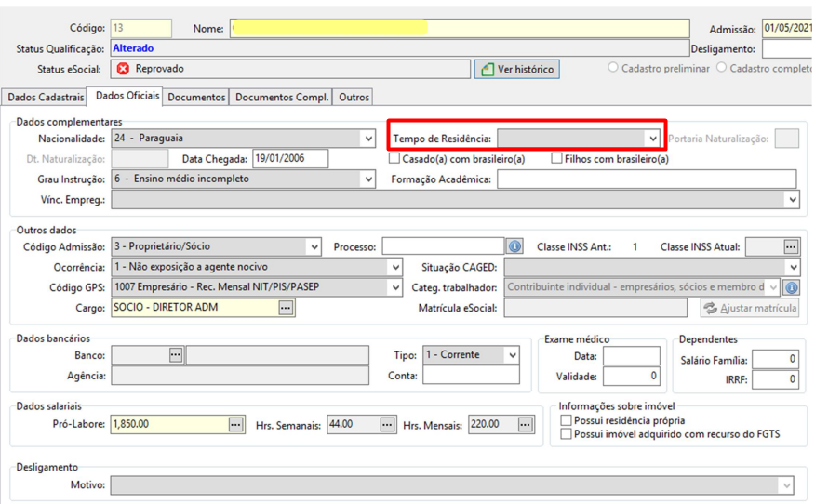Image resolution: width=815 pixels, height=504 pixels.
Task: Click the Processo info icon
Action: point(514,246)
